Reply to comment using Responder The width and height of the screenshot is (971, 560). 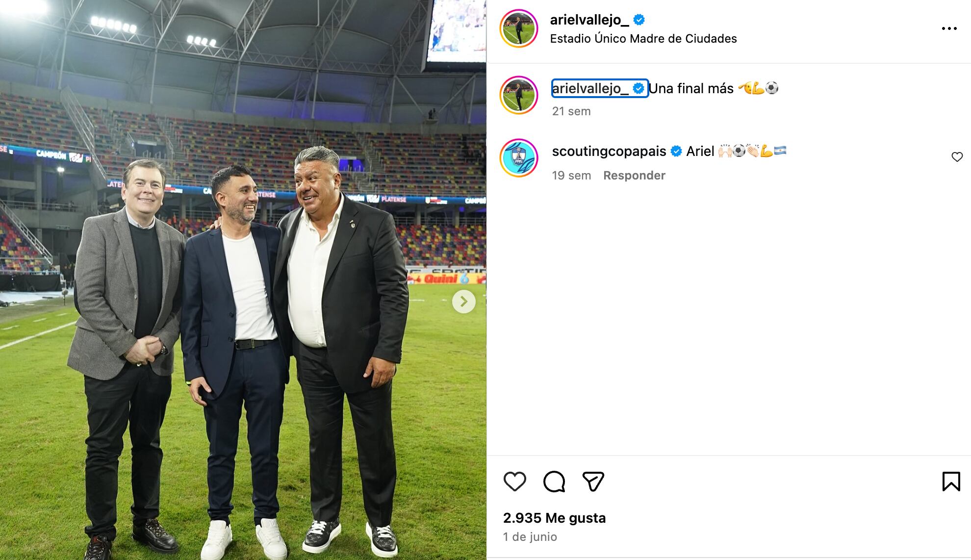tap(634, 176)
